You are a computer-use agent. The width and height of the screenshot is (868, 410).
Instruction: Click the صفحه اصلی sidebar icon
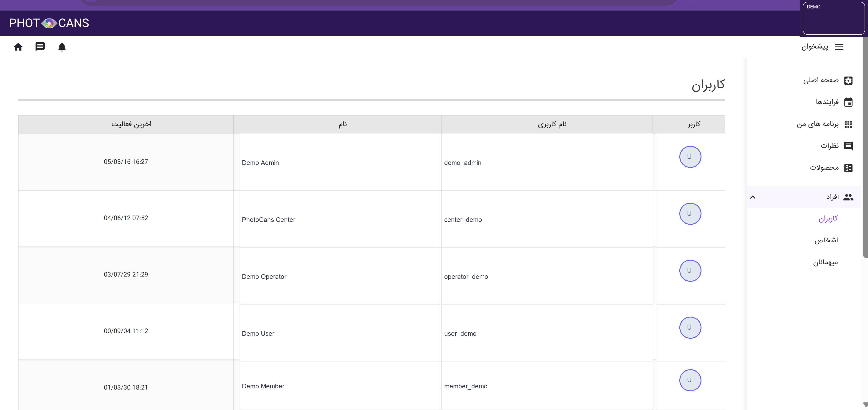click(848, 80)
